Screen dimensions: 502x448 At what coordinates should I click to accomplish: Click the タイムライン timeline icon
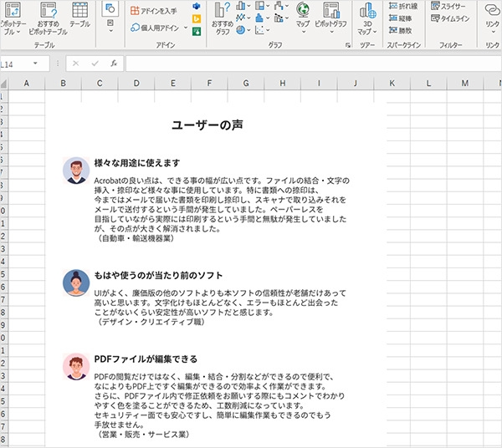(450, 18)
